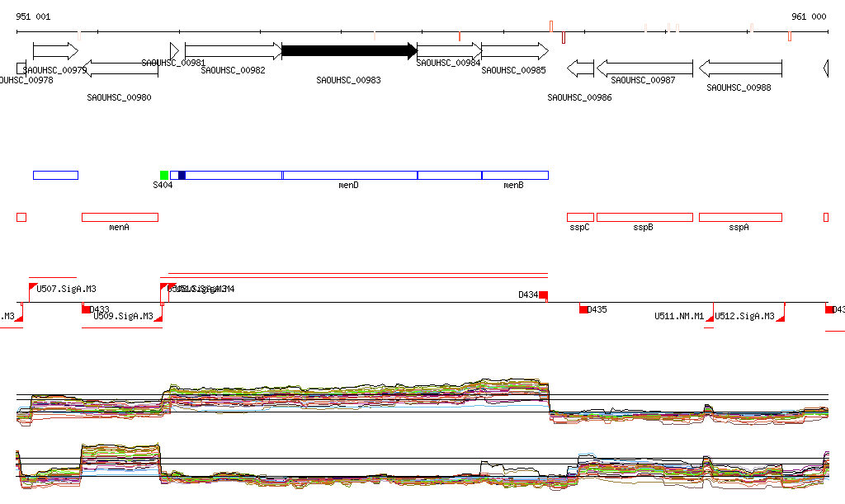Select the red sspA annotation box
Screen dimensions: 845x504
(740, 218)
